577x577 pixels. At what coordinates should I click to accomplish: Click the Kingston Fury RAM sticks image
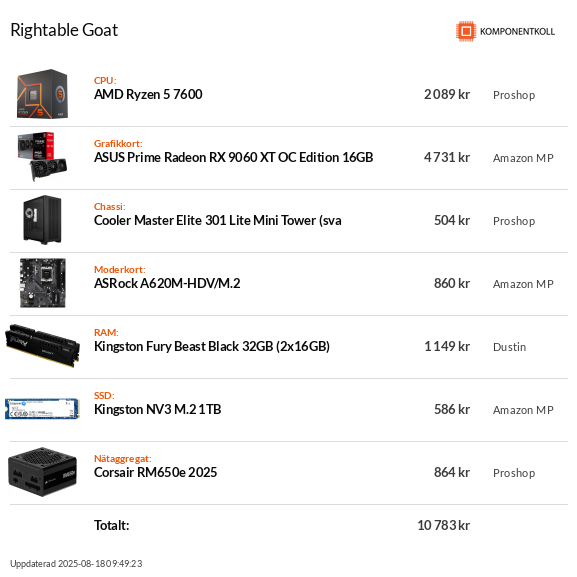pos(42,346)
